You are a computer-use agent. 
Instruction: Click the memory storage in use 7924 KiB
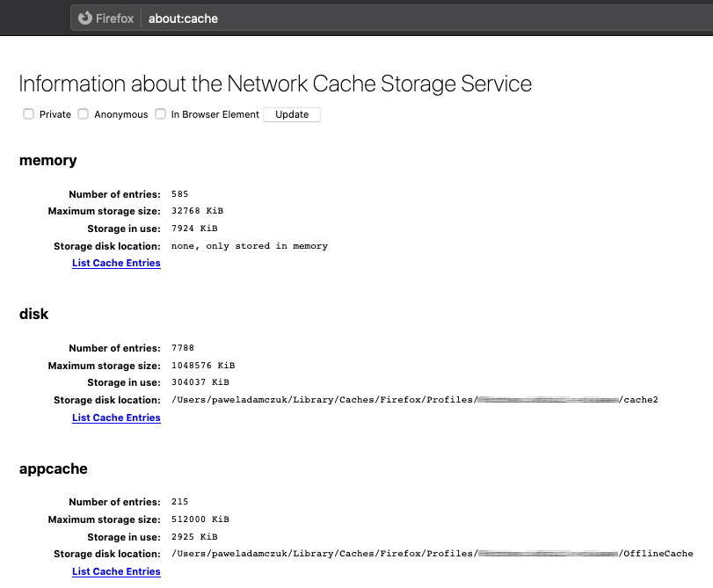(x=194, y=229)
